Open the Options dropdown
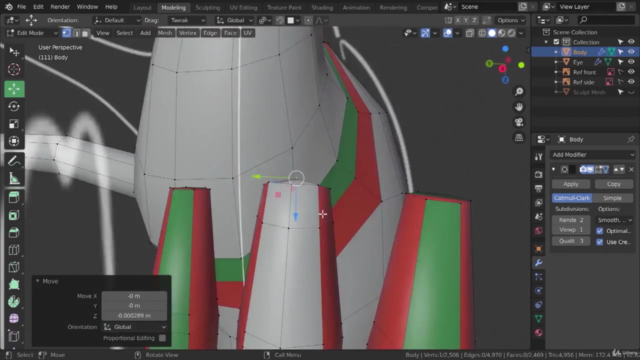This screenshot has width=640, height=360. point(511,20)
